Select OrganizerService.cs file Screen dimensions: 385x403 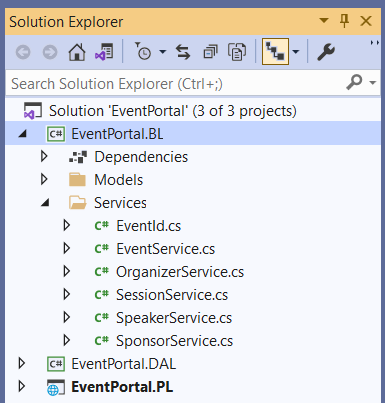point(180,272)
